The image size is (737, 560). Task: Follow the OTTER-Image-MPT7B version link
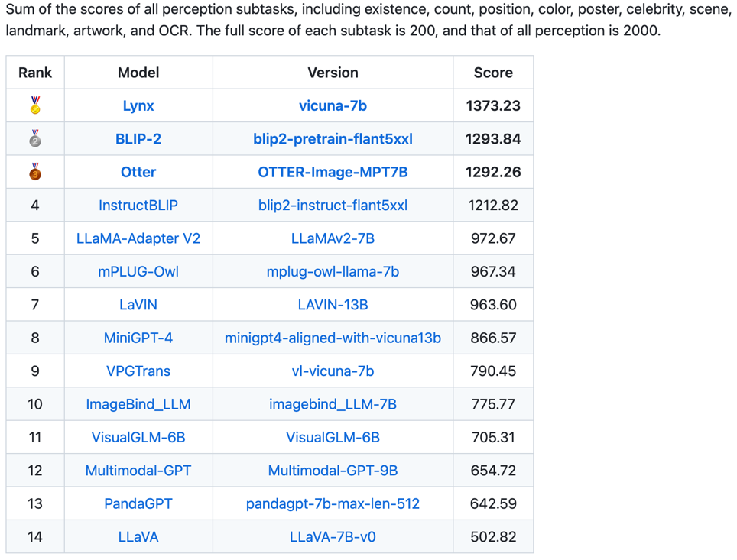[x=333, y=172]
